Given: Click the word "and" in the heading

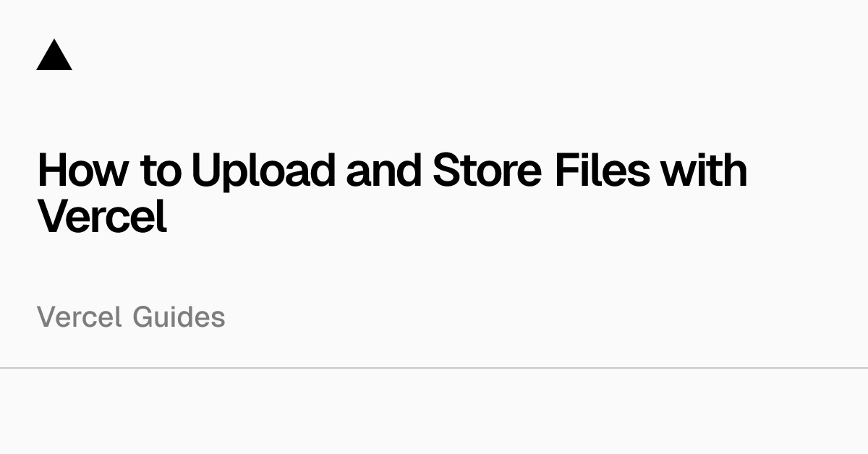Looking at the screenshot, I should pos(383,170).
